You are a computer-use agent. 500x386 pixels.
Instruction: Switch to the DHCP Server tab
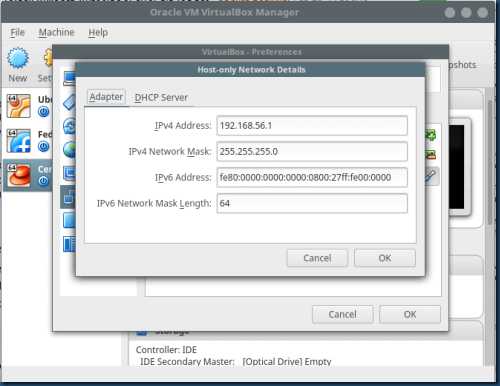click(x=161, y=97)
